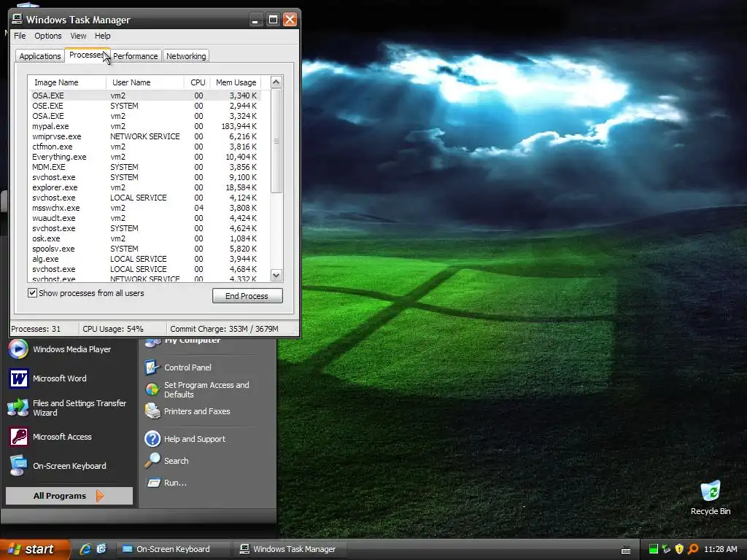The height and width of the screenshot is (560, 747).
Task: Switch to the Applications tab
Action: pos(40,55)
